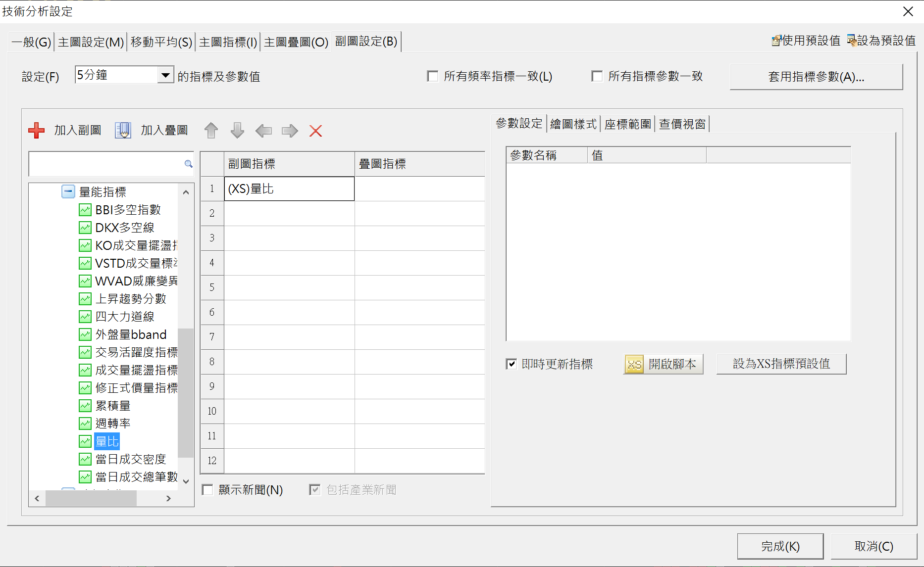Open the 繪圖樣式 tab
This screenshot has width=924, height=567.
(573, 124)
